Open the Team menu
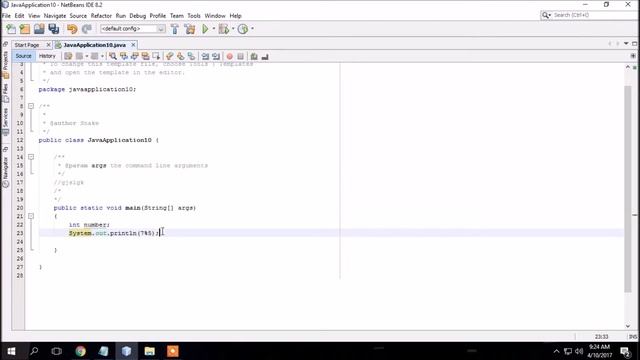Viewport: 640px width, 360px height. [x=177, y=16]
